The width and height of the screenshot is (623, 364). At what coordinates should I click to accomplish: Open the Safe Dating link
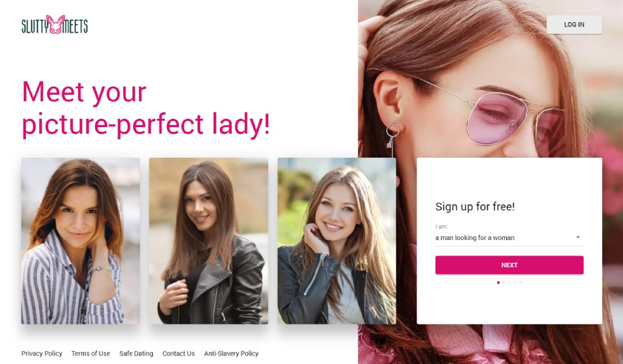[x=136, y=353]
